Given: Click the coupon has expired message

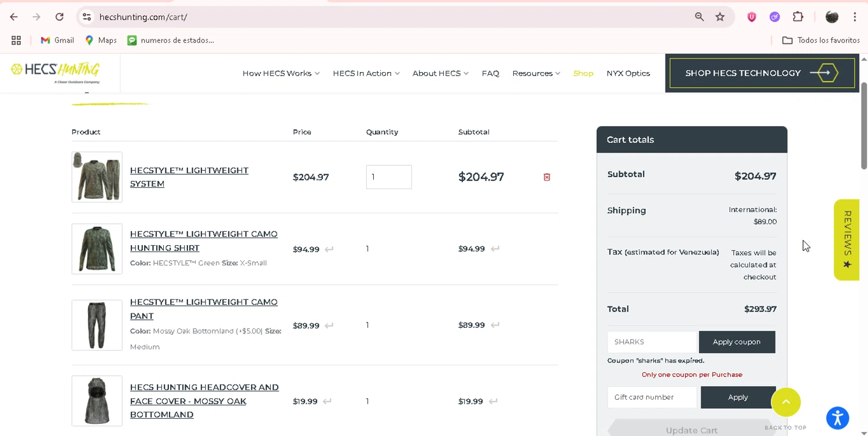Looking at the screenshot, I should click(656, 360).
